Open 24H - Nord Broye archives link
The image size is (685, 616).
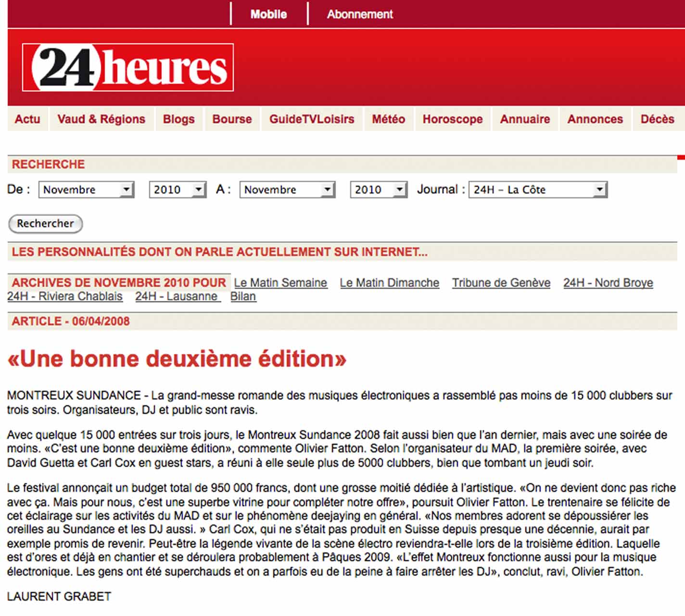[x=608, y=283]
